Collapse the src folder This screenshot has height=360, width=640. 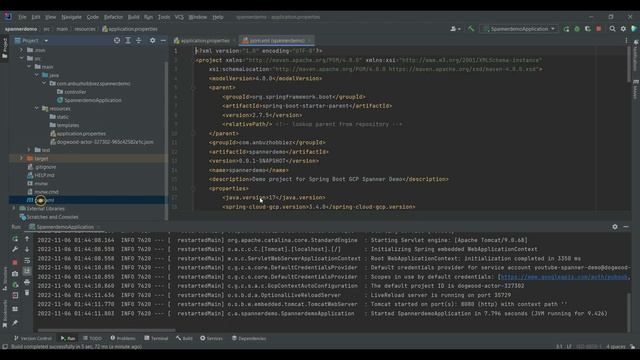tap(22, 58)
